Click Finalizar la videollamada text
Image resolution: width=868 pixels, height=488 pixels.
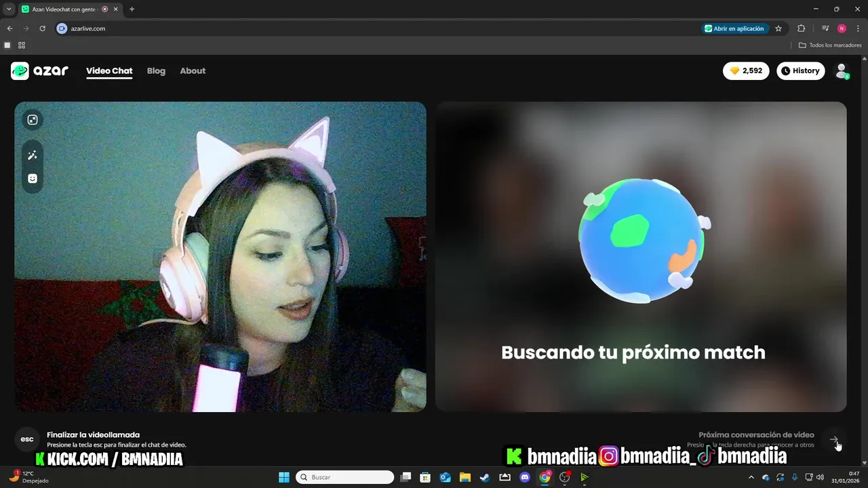[94, 434]
